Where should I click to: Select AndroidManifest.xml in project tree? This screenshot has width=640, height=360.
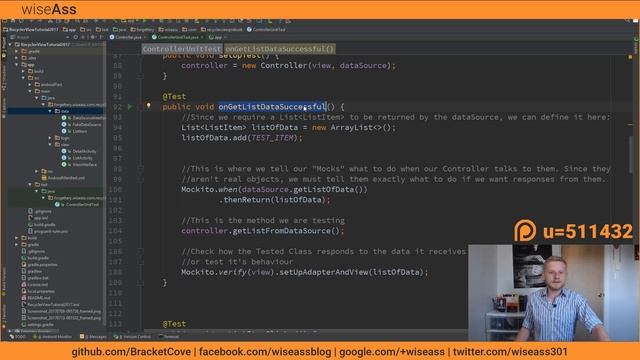pos(63,178)
